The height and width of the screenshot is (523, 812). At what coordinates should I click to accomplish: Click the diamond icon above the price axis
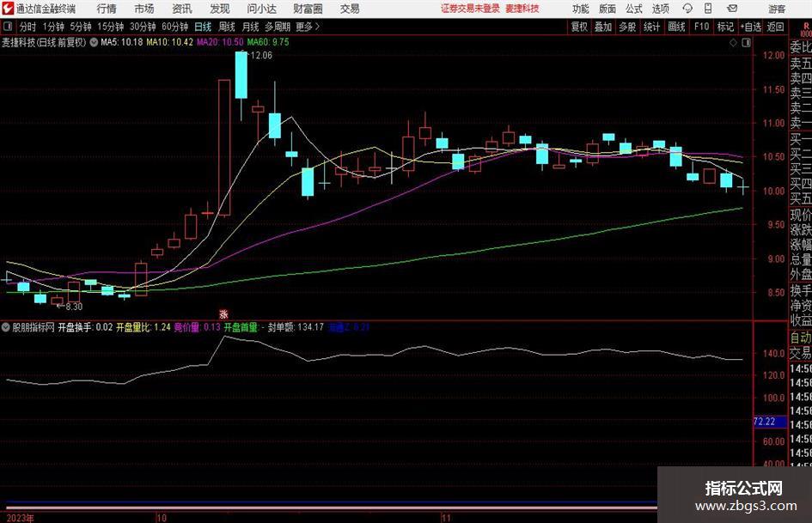tap(733, 43)
